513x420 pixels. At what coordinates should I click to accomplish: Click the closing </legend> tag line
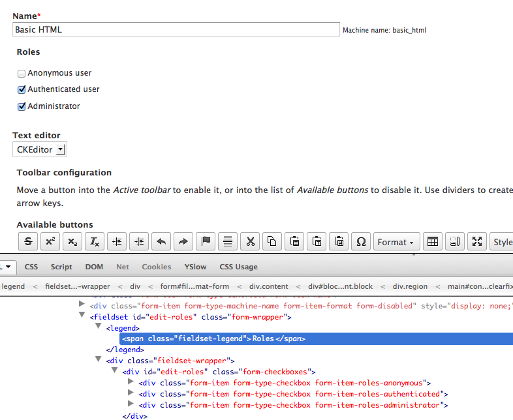[x=125, y=350]
